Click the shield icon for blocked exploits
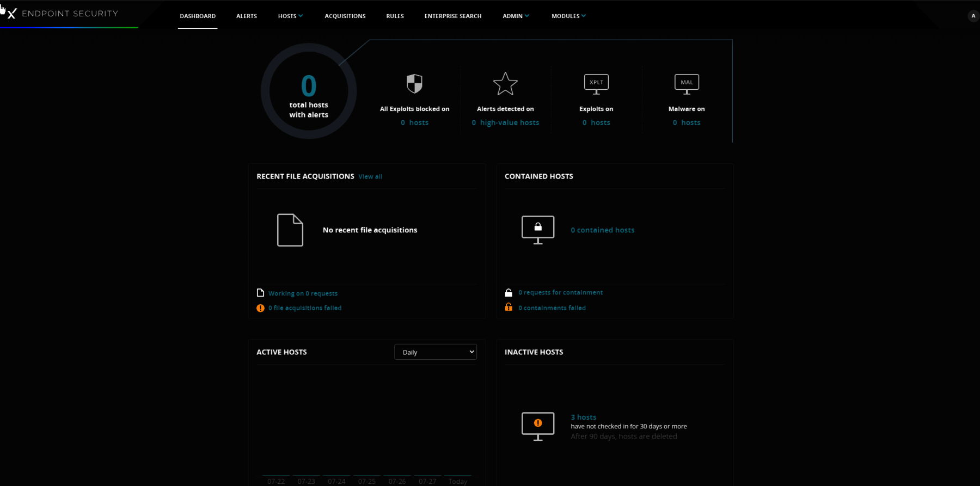980x486 pixels. [x=414, y=84]
